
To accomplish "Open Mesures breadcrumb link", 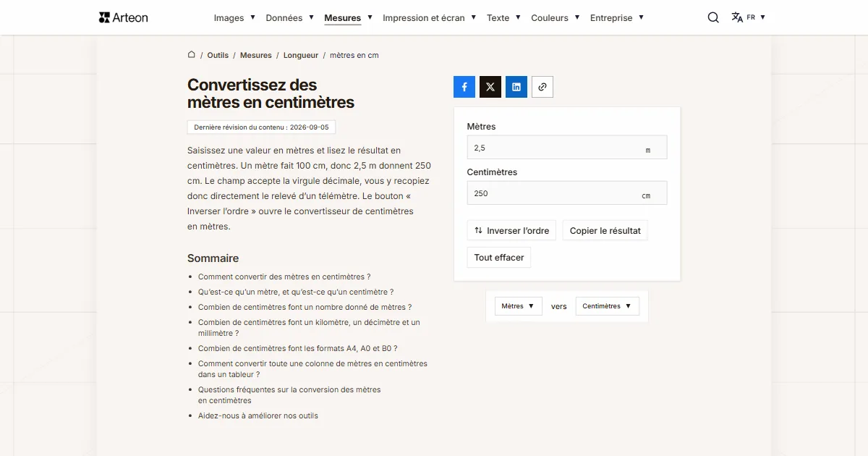I will (256, 55).
